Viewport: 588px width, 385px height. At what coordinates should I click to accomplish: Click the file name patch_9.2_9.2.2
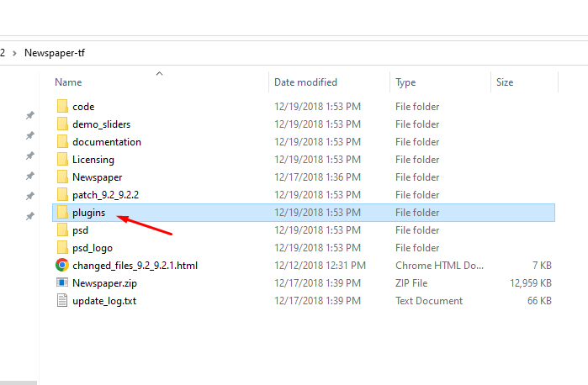(105, 195)
